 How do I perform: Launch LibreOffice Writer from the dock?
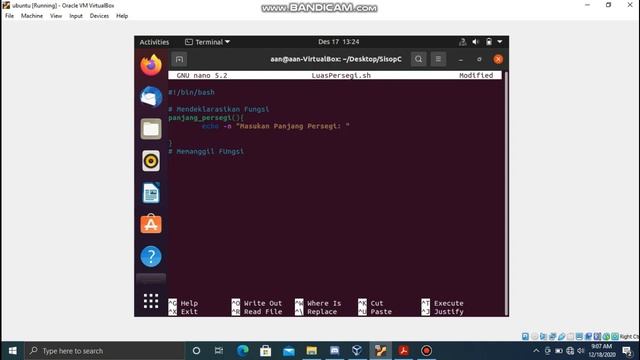pos(151,193)
